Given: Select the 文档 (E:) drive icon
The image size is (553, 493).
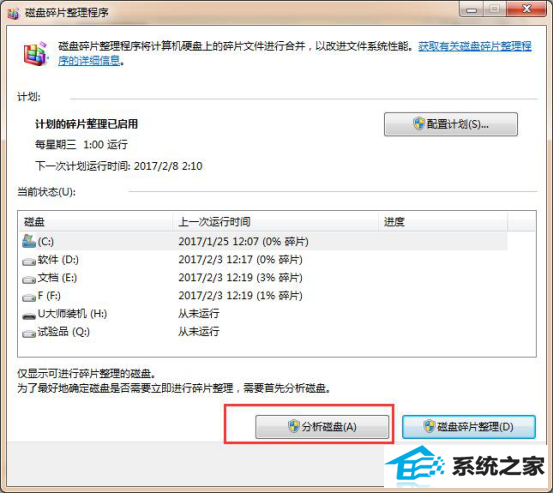Looking at the screenshot, I should pos(29,279).
